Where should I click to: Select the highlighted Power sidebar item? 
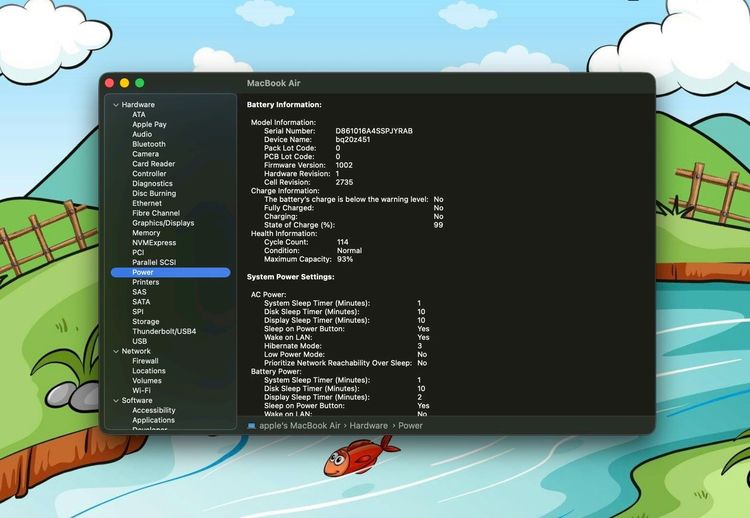point(143,272)
